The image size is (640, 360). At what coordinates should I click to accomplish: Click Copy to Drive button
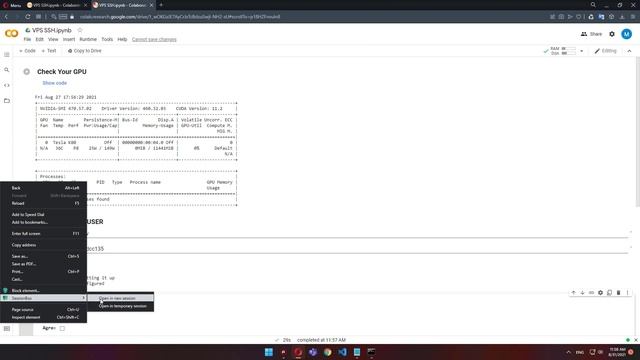84,51
